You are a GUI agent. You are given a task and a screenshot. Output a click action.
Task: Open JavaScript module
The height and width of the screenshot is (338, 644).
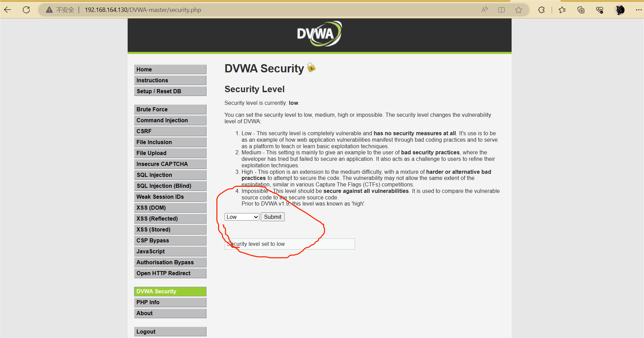click(x=170, y=251)
